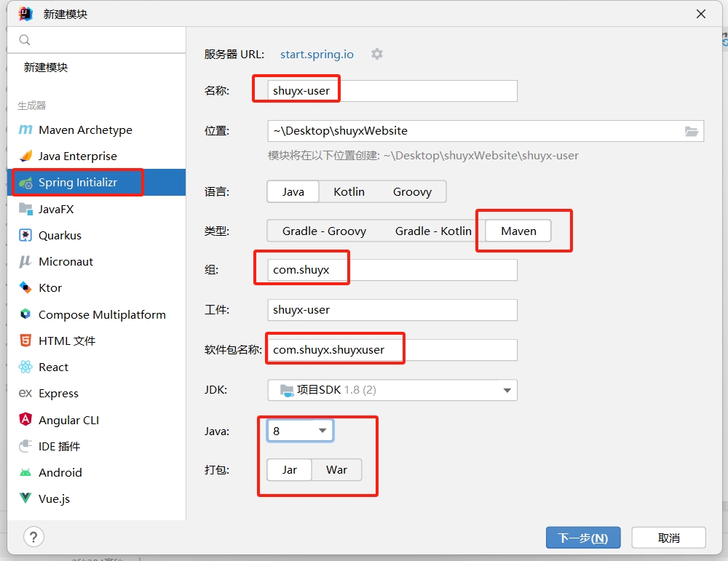This screenshot has width=728, height=561.
Task: Click the 下一步 button
Action: click(582, 537)
